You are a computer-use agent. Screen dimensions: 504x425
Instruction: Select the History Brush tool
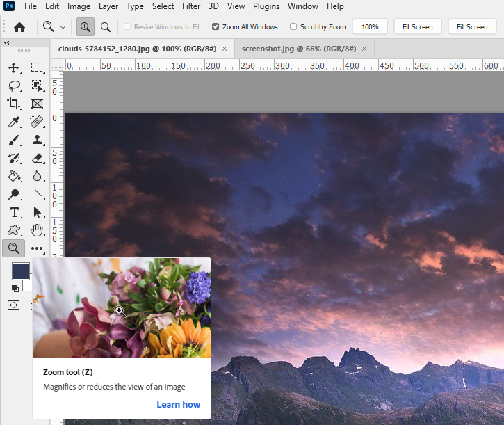click(13, 159)
